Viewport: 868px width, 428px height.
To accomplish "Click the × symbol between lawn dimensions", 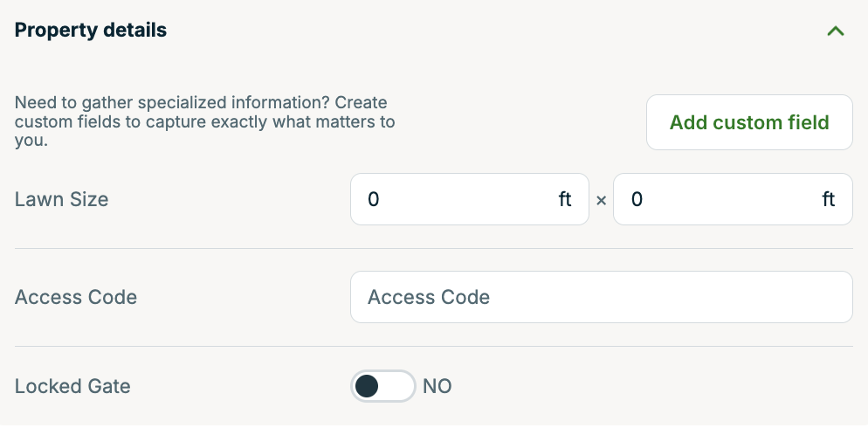I will [x=601, y=200].
